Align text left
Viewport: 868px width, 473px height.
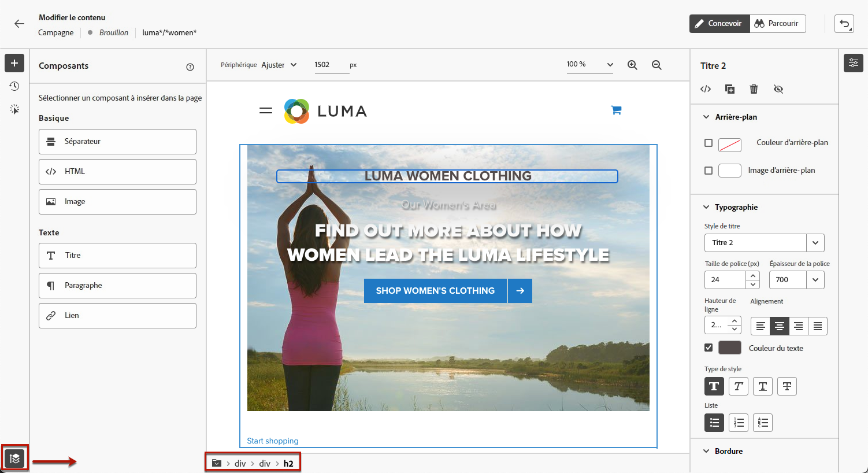[x=761, y=326]
